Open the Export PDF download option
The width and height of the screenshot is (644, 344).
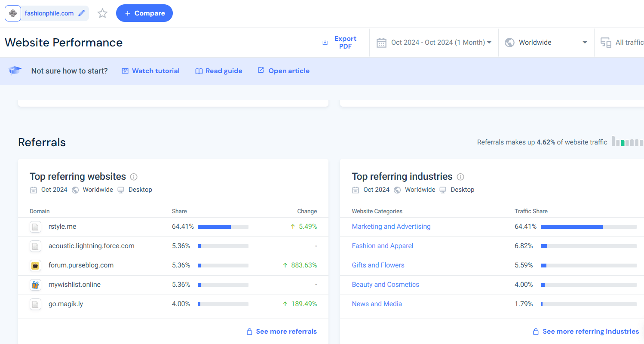pos(340,43)
